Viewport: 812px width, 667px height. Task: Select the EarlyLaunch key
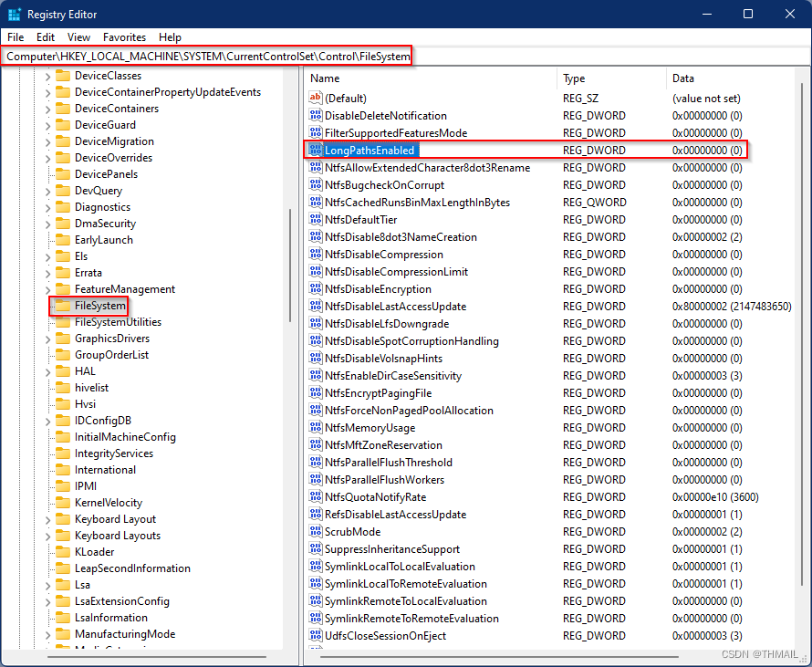(104, 240)
